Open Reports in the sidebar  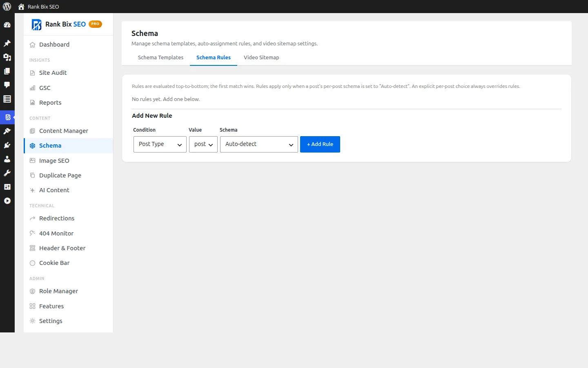click(69, 103)
